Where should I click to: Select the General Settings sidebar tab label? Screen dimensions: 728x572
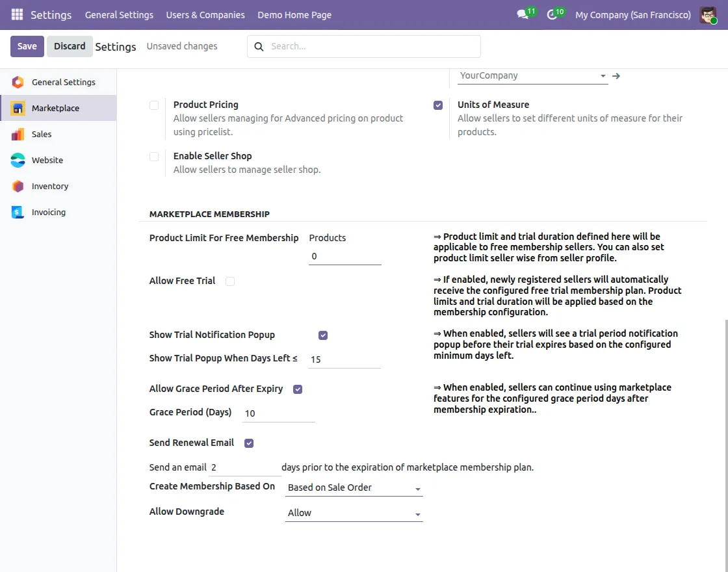click(x=64, y=82)
